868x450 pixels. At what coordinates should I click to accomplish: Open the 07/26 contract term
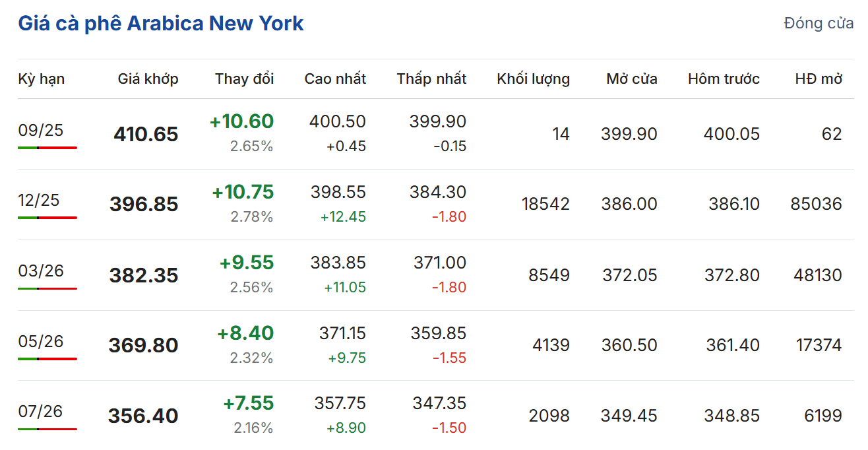pos(41,411)
